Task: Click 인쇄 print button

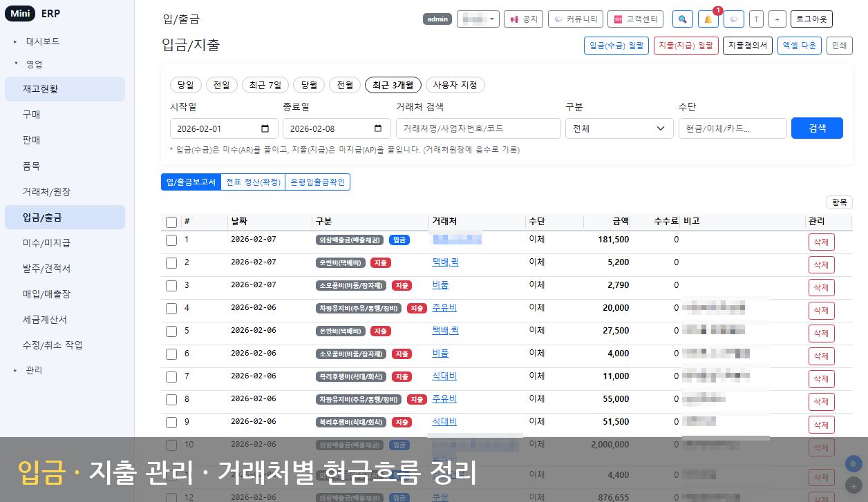Action: pyautogui.click(x=840, y=46)
